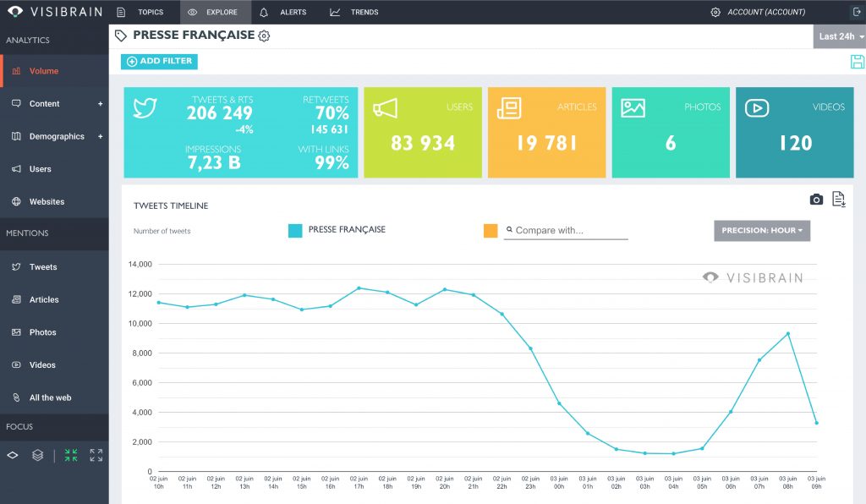Open the Presse Française query settings gear
866x504 pixels.
pyautogui.click(x=263, y=36)
